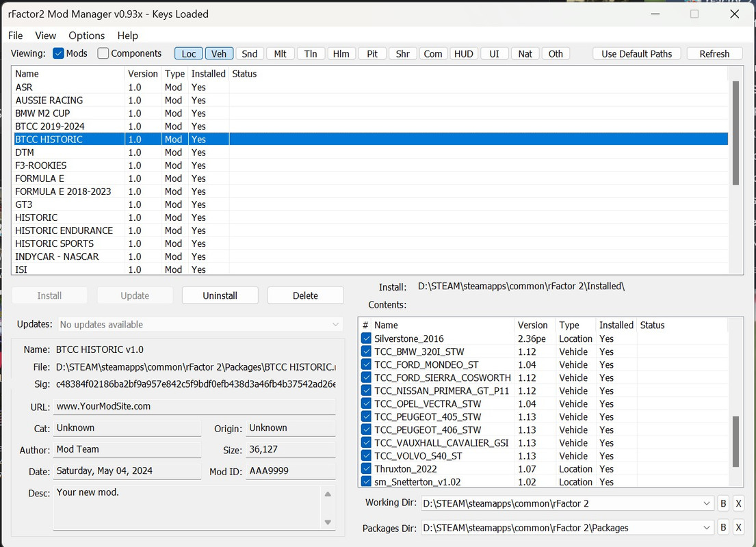This screenshot has width=756, height=547.
Task: Toggle the Com filter button
Action: click(433, 53)
